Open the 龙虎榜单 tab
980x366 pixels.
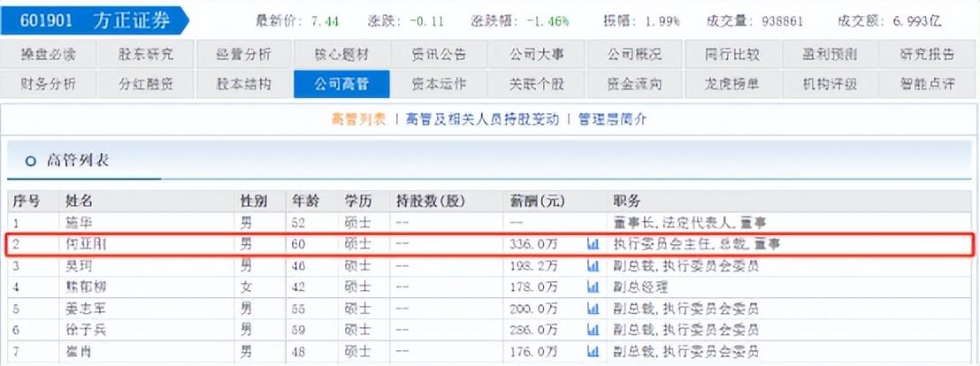[732, 84]
